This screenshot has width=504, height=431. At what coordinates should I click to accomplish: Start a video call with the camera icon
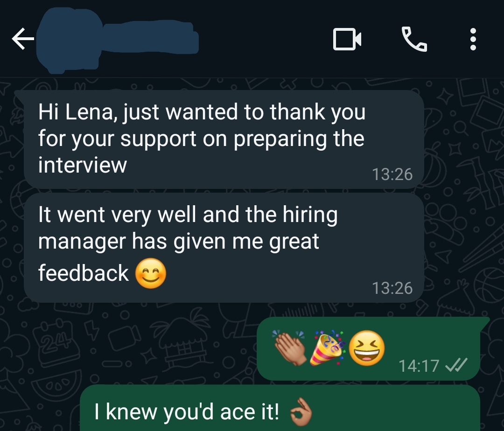(x=347, y=39)
